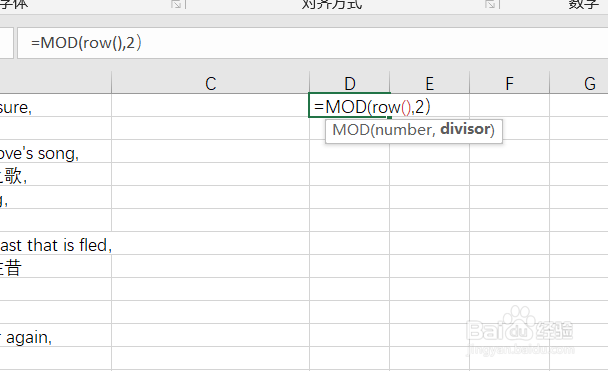Open the Font group dialog launcher

[x=176, y=4]
